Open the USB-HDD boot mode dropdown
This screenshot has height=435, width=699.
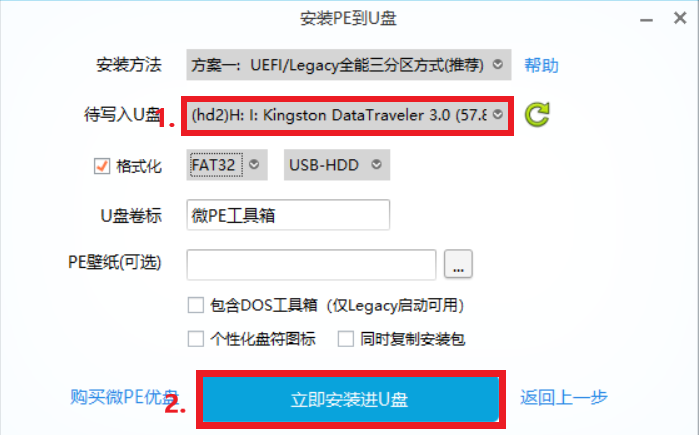[x=337, y=165]
